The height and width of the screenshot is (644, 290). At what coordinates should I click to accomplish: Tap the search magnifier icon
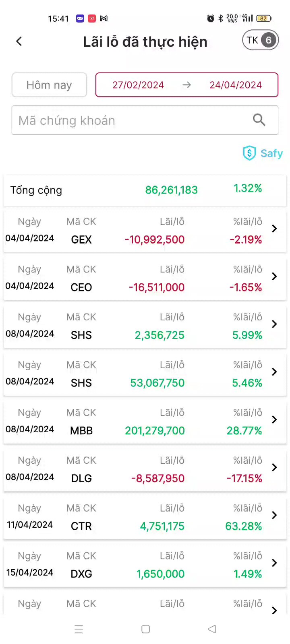[259, 120]
